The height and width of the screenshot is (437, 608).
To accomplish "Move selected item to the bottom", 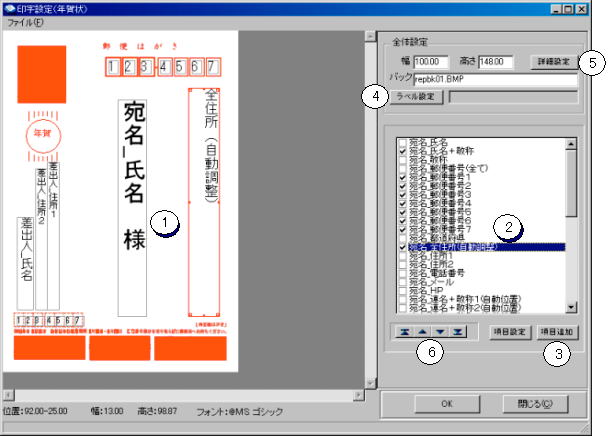I will coord(458,331).
